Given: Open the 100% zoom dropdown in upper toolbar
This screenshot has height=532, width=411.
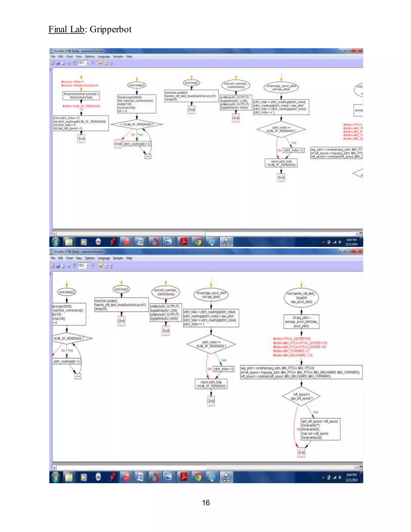Looking at the screenshot, I should click(88, 63).
